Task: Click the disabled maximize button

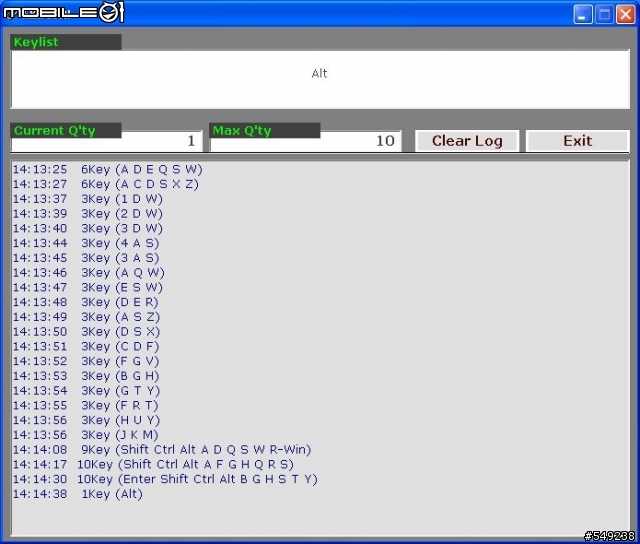Action: [x=604, y=14]
